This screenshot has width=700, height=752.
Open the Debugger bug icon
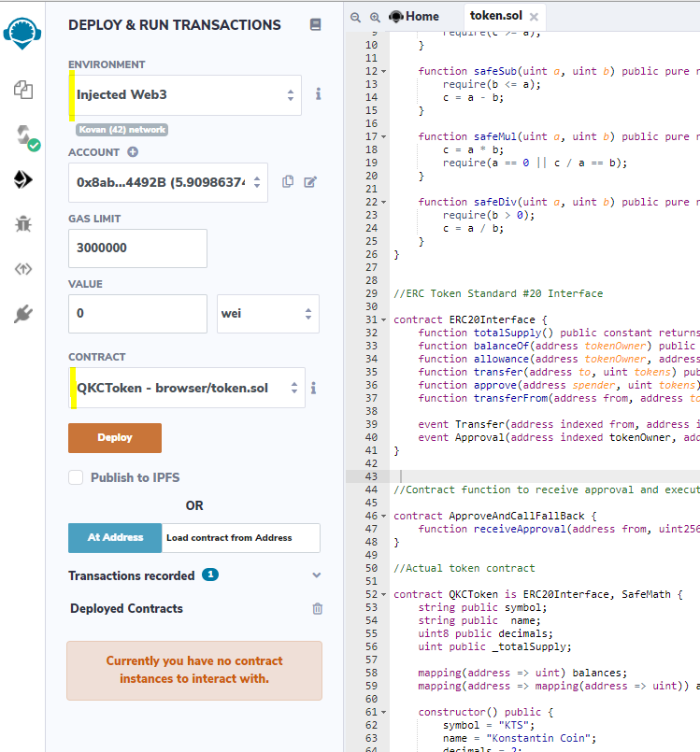pos(23,224)
